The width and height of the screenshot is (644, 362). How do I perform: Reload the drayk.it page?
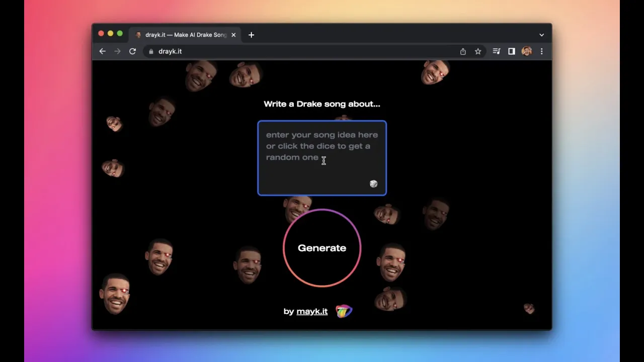coord(132,51)
